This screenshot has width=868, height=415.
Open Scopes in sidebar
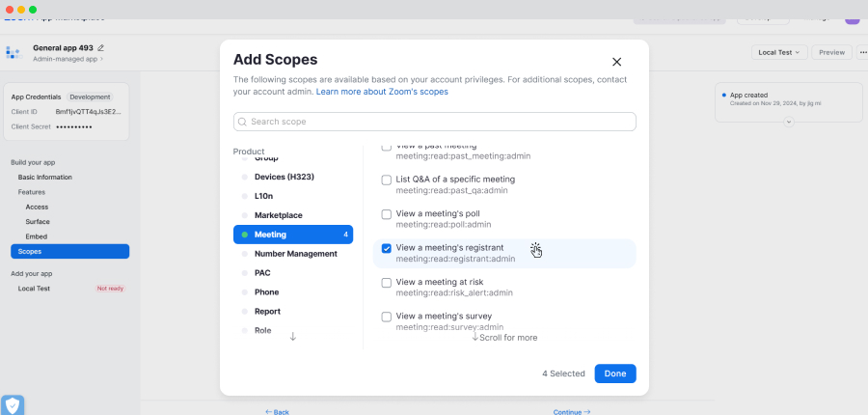tap(69, 252)
